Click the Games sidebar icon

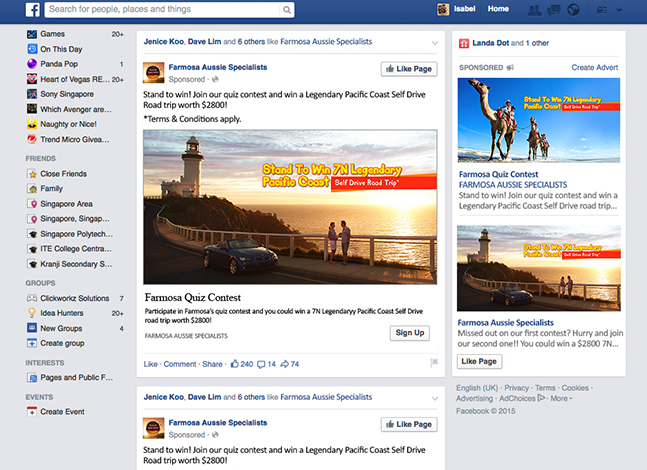pyautogui.click(x=32, y=34)
